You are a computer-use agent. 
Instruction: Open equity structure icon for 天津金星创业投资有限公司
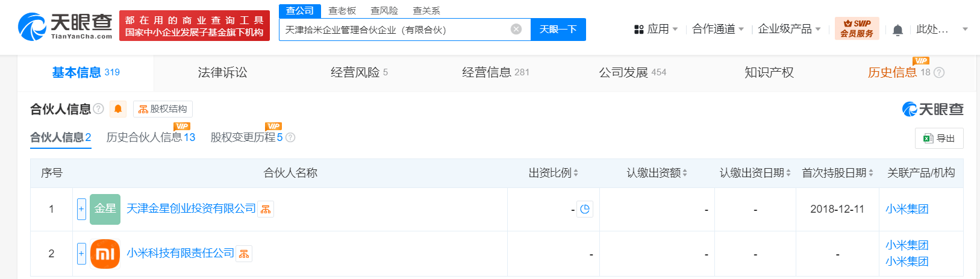[266, 209]
